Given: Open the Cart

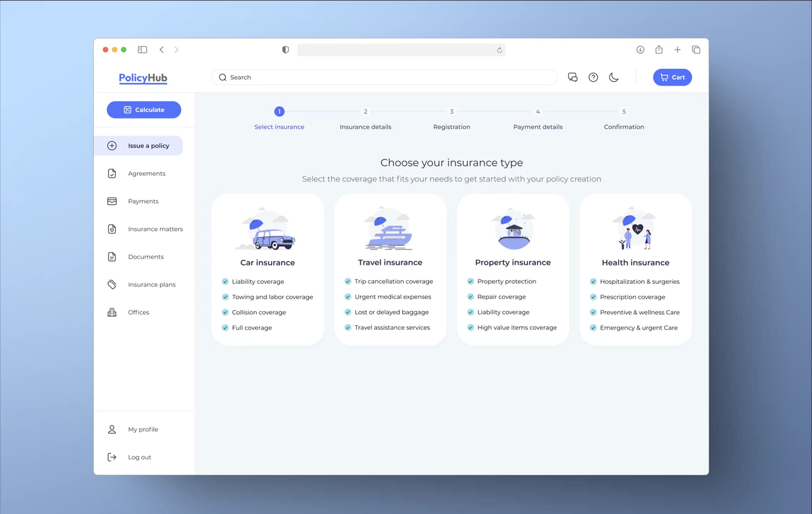Looking at the screenshot, I should coord(672,77).
